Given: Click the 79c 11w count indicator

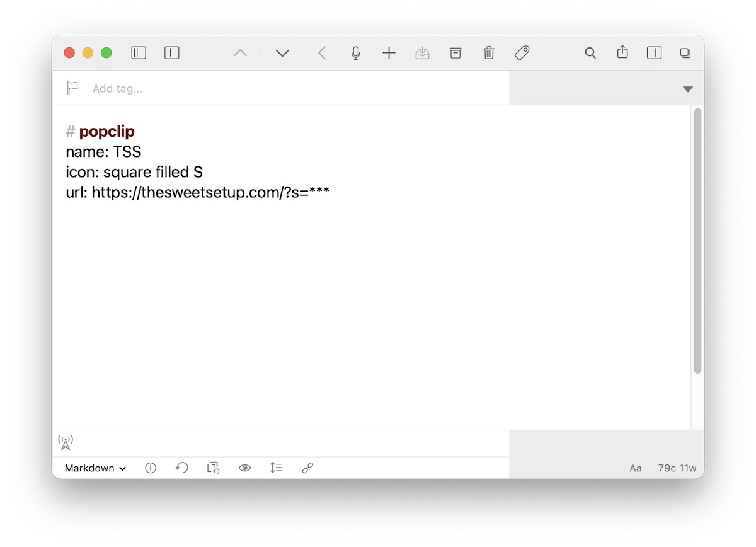Looking at the screenshot, I should coord(677,468).
